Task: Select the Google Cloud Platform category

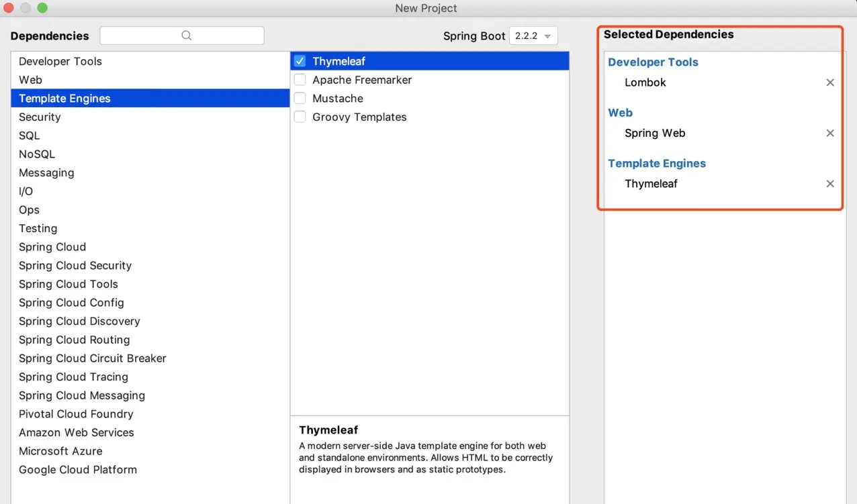Action: click(x=150, y=470)
